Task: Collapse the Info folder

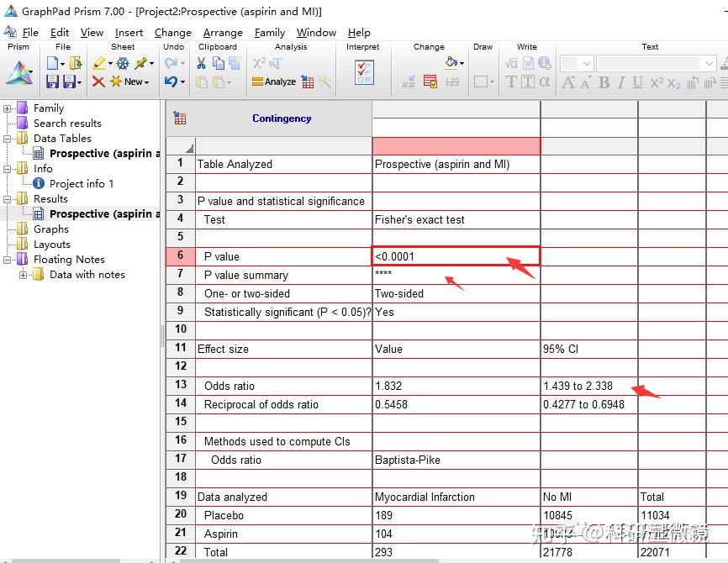Action: [7, 169]
